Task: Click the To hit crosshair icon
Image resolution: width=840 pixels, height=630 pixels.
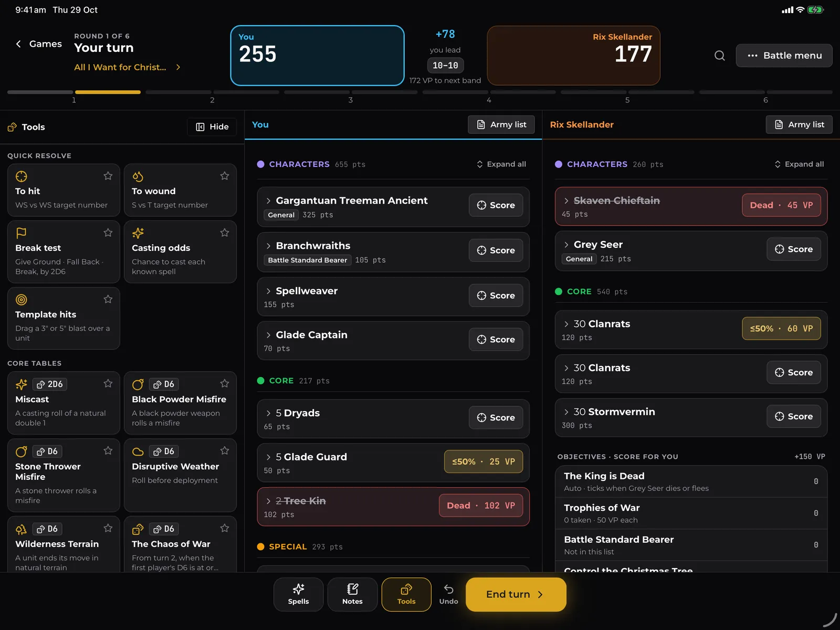Action: (x=22, y=176)
